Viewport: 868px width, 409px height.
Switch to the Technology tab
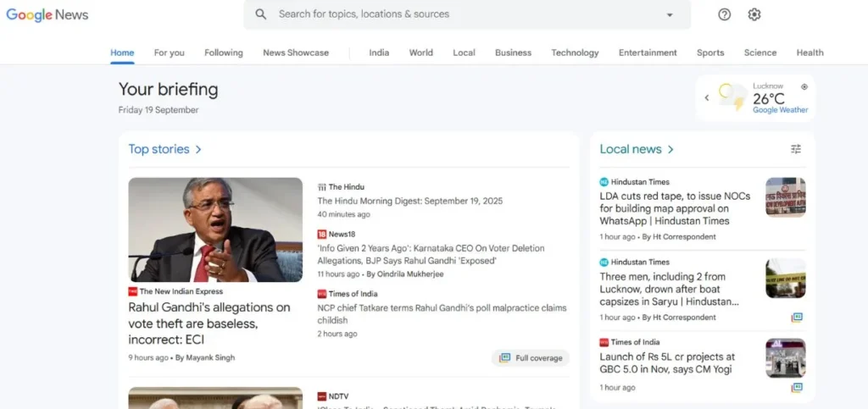click(x=575, y=53)
